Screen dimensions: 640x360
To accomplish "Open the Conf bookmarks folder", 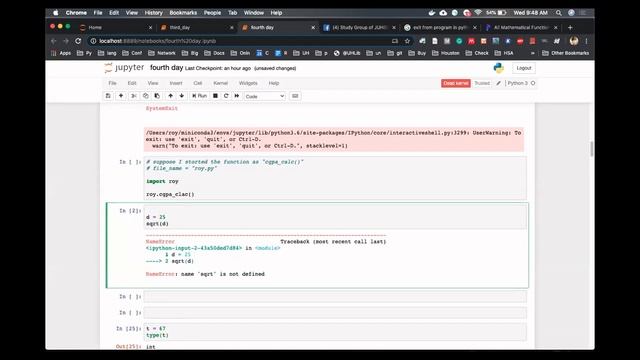I will tap(132, 53).
